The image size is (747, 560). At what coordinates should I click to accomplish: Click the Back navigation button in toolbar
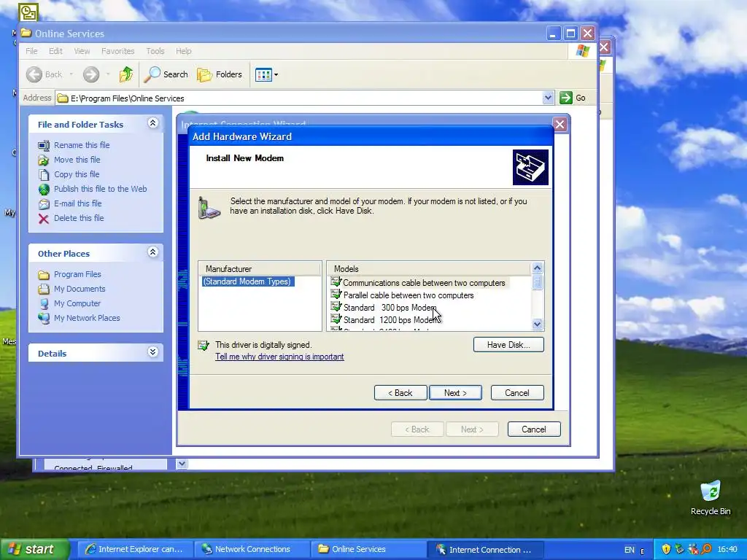(44, 74)
